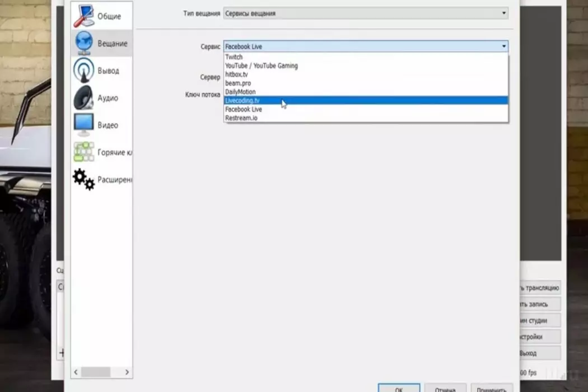Click the студии mode button in main window
The height and width of the screenshot is (392, 588).
pos(540,320)
